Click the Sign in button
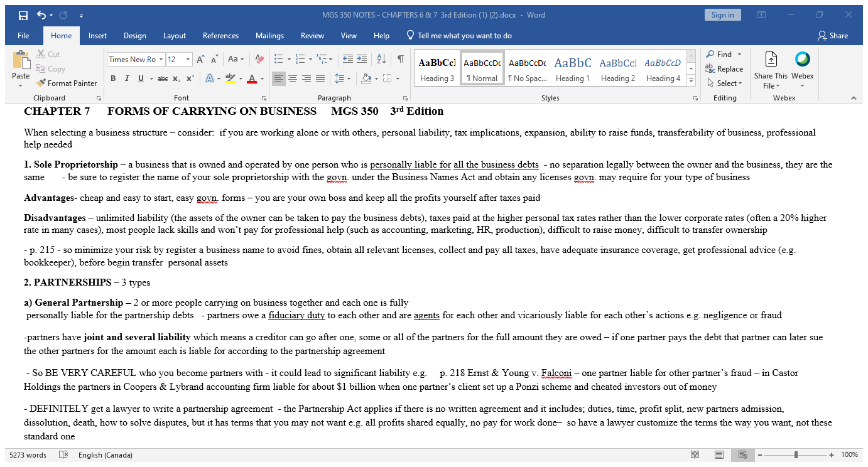The image size is (868, 467). (x=722, y=14)
